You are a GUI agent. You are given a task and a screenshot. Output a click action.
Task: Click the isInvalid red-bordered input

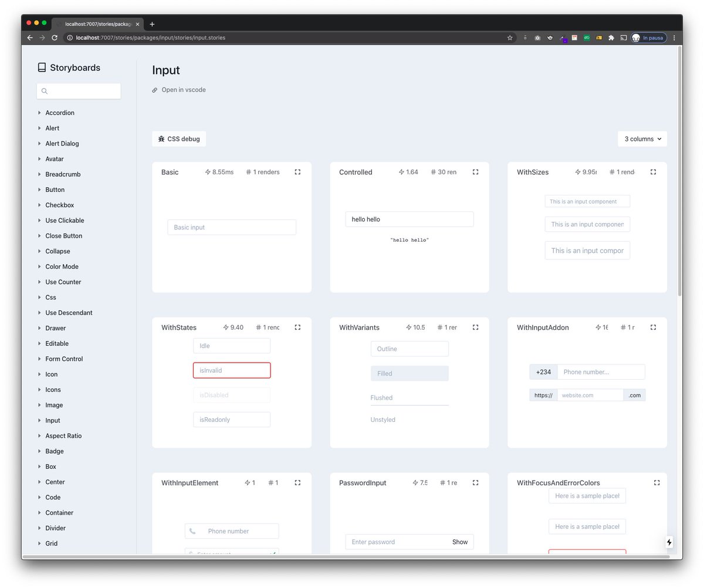point(232,370)
